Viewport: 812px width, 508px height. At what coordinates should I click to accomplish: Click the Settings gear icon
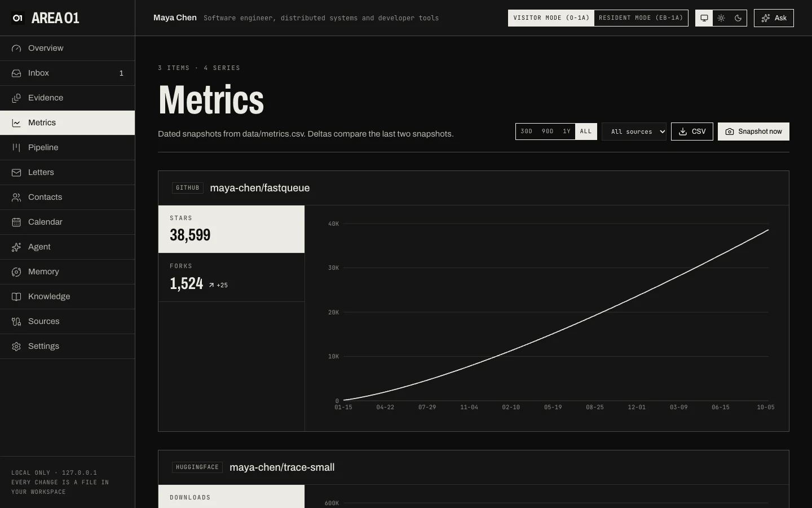click(16, 347)
